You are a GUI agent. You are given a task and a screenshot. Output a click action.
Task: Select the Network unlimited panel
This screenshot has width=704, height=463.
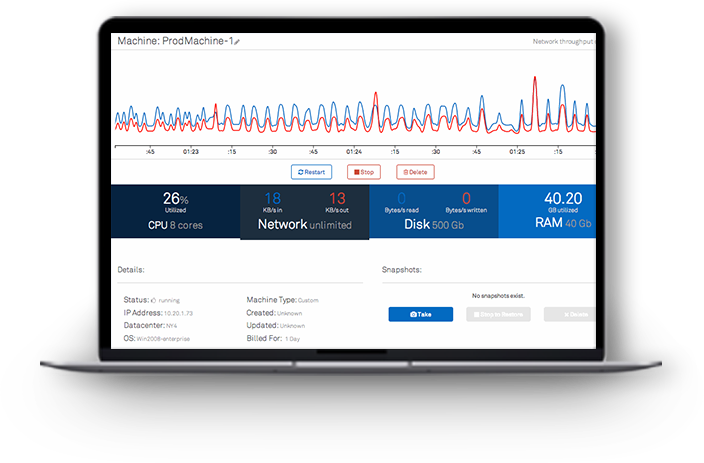[305, 212]
